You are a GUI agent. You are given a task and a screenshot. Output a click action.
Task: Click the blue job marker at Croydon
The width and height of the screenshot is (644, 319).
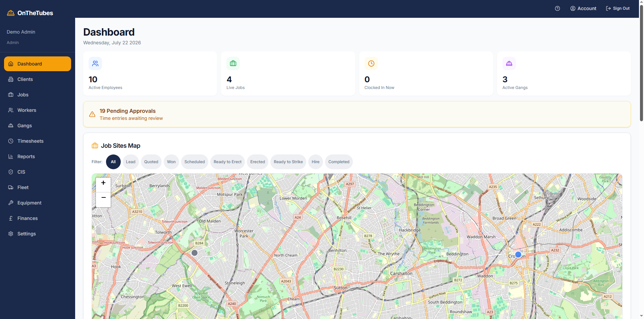(x=518, y=255)
